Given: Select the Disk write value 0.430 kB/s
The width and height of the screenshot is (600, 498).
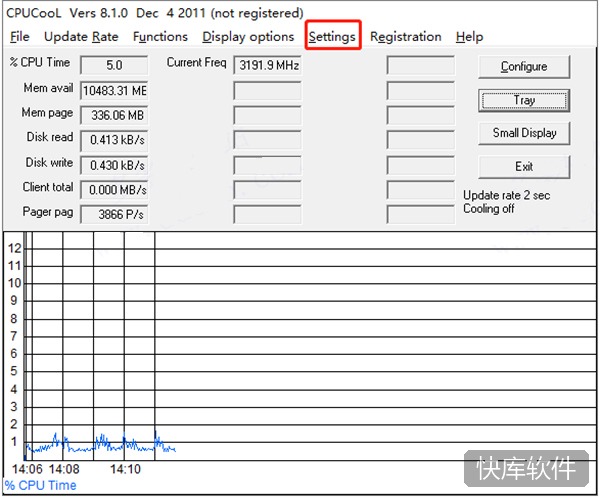Looking at the screenshot, I should pos(114,165).
